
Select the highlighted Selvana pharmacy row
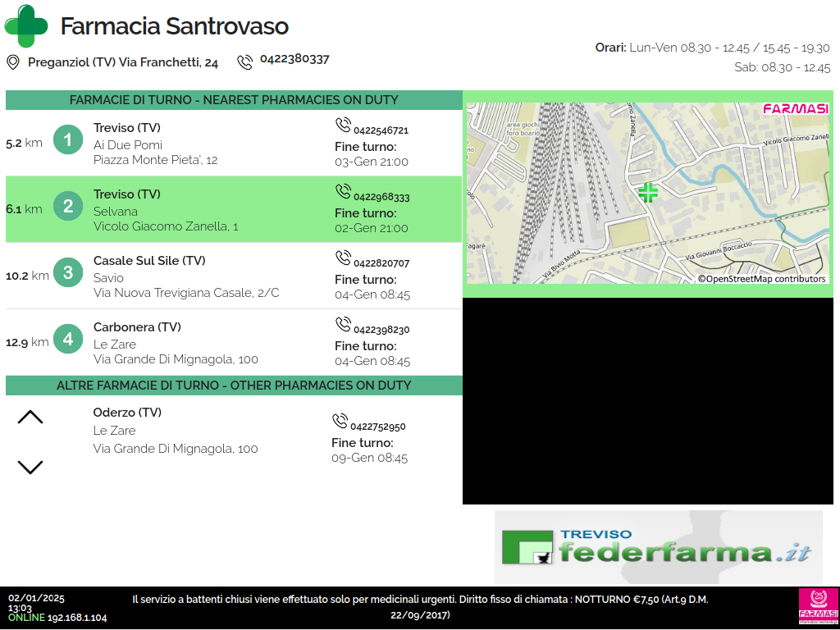234,210
